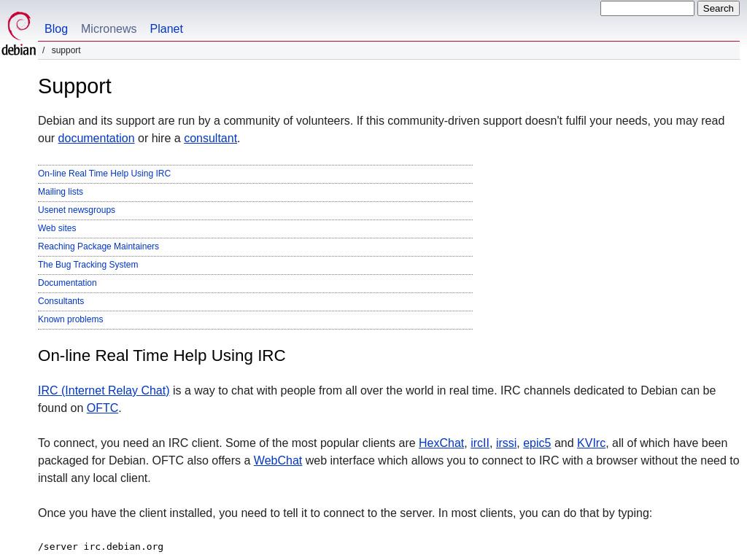Open the Blog navigation tab
This screenshot has width=747, height=560.
coord(55,28)
